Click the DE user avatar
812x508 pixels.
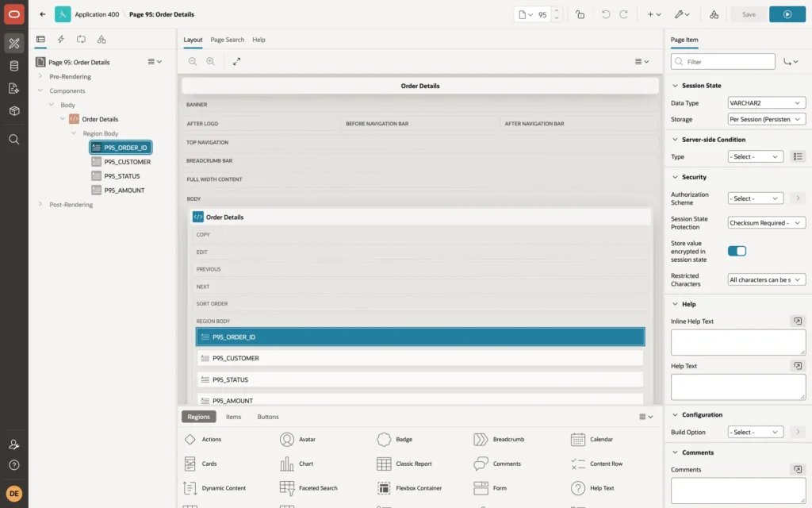14,494
